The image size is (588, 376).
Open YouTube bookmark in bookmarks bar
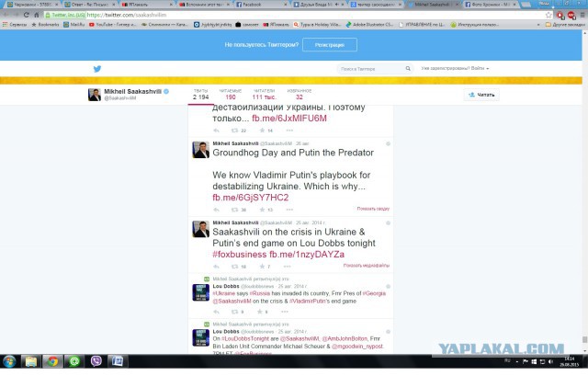pyautogui.click(x=112, y=25)
